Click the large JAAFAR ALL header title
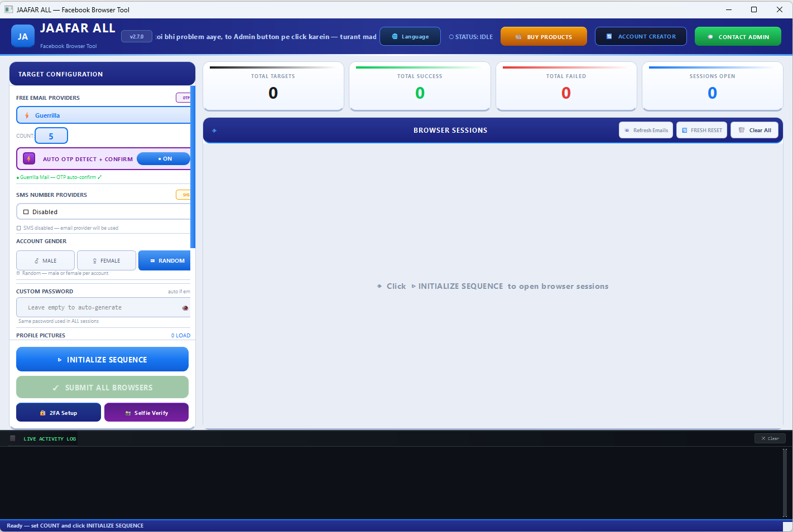The image size is (793, 532). [x=78, y=28]
